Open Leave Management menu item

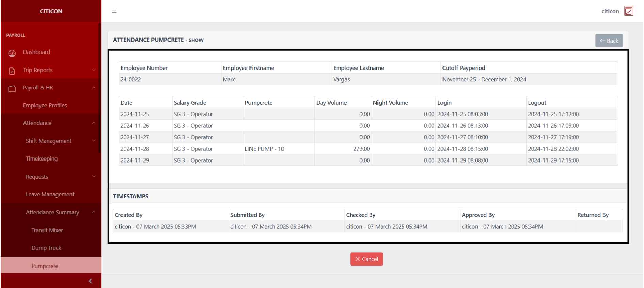pos(50,194)
